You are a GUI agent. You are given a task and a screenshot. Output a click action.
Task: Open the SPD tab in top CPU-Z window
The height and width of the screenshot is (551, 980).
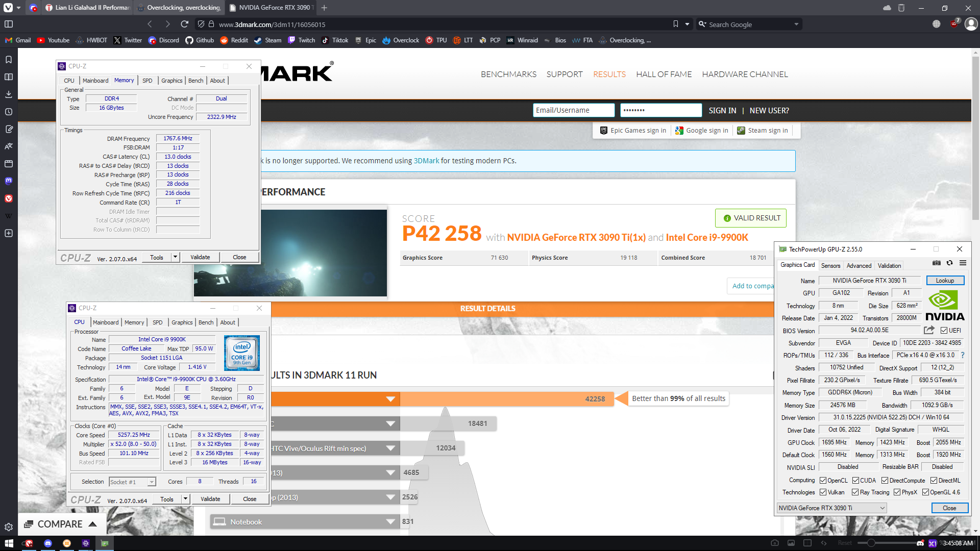(148, 81)
